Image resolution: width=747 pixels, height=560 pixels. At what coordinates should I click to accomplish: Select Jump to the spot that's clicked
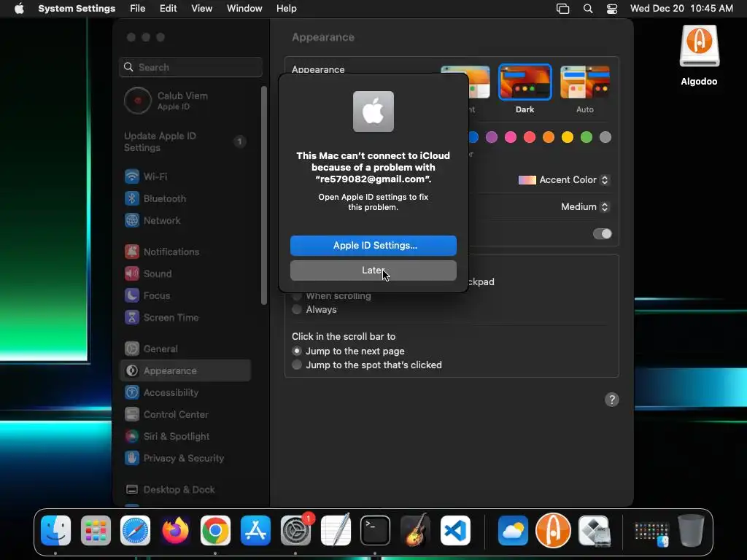point(297,365)
